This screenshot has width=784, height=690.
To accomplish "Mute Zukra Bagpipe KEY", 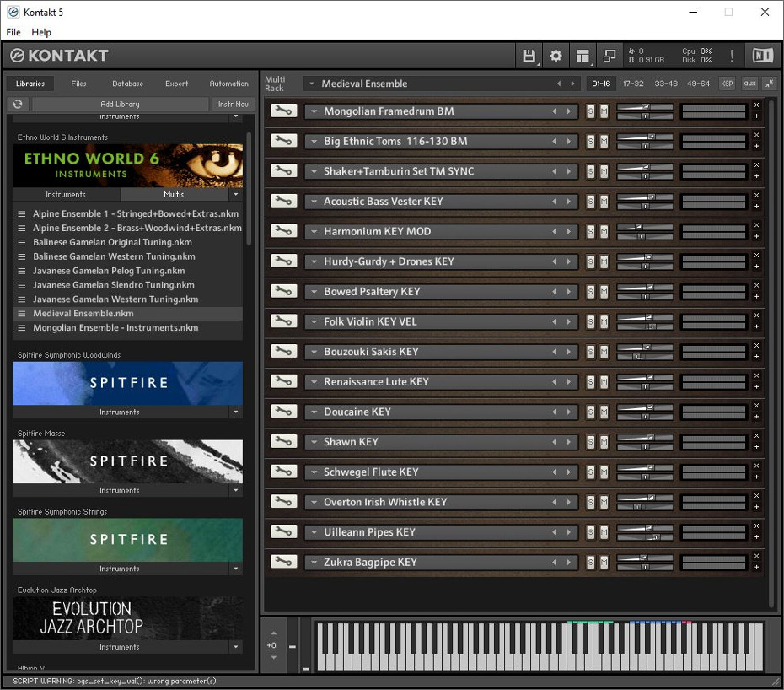I will (x=604, y=562).
